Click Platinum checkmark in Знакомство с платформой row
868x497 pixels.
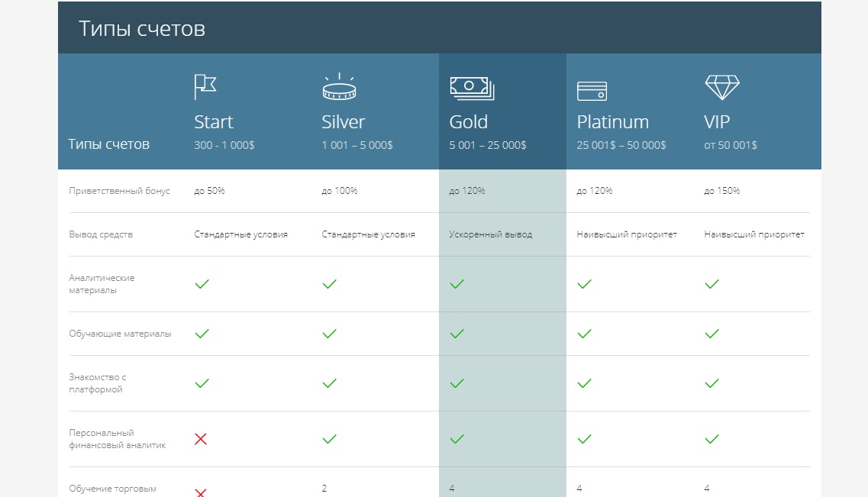[x=585, y=383]
